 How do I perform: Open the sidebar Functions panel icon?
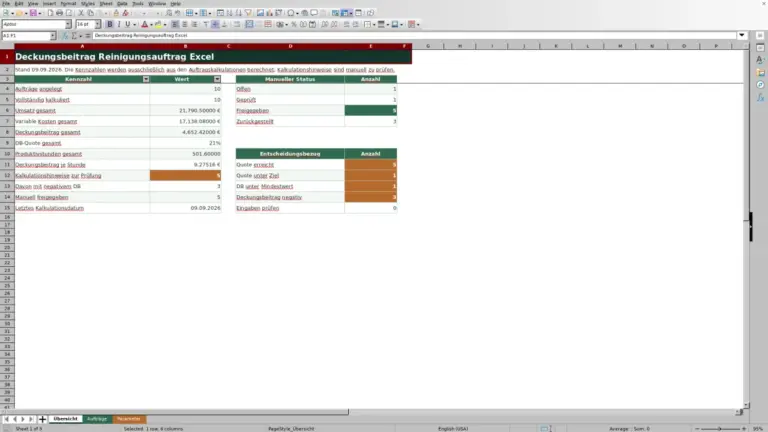point(760,98)
